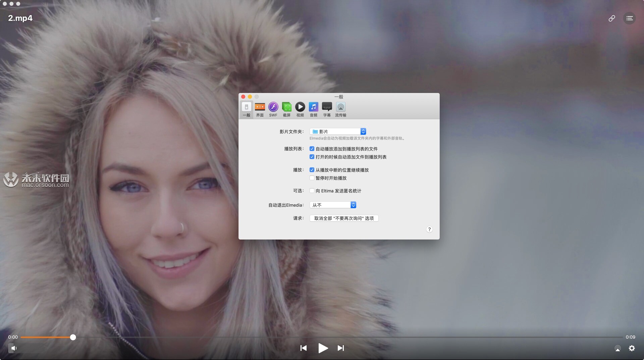Click 取消全部 "不要再次询问" 选项 button

[344, 218]
